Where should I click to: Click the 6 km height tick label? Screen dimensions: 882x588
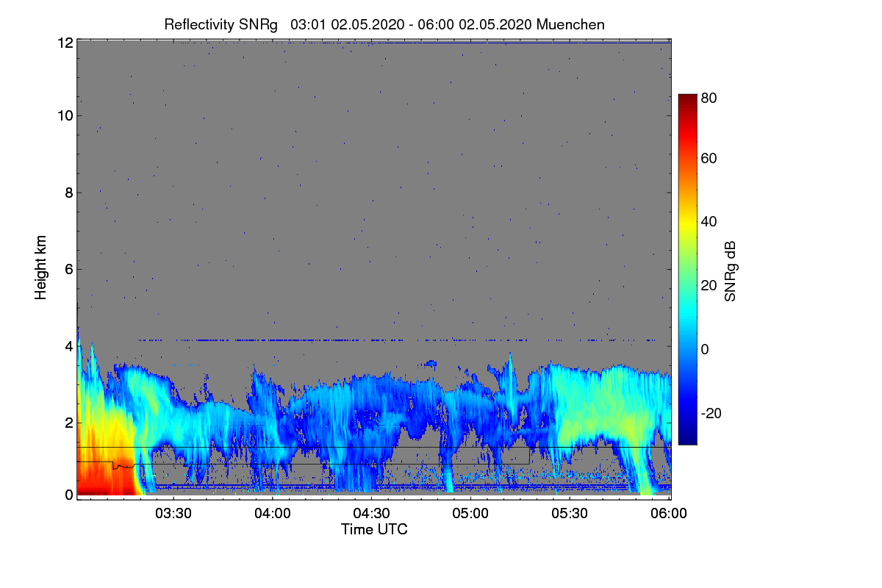[69, 269]
